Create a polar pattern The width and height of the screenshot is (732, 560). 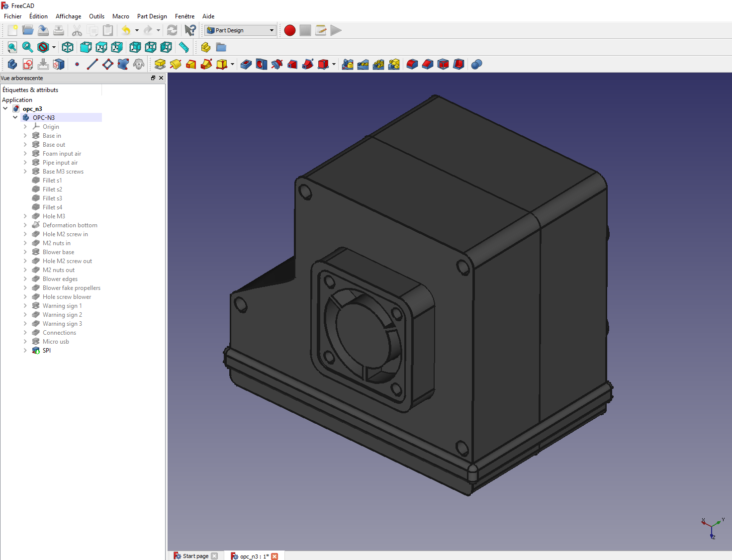point(378,64)
